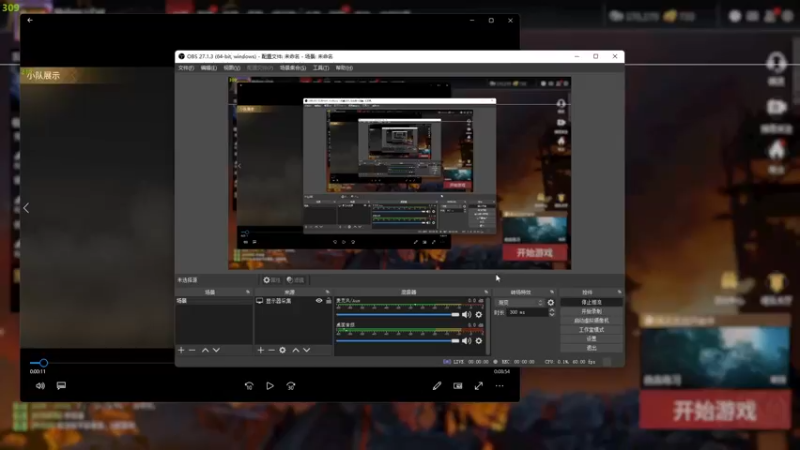Open the scene transition type dropdown
800x450 pixels.
tap(518, 302)
